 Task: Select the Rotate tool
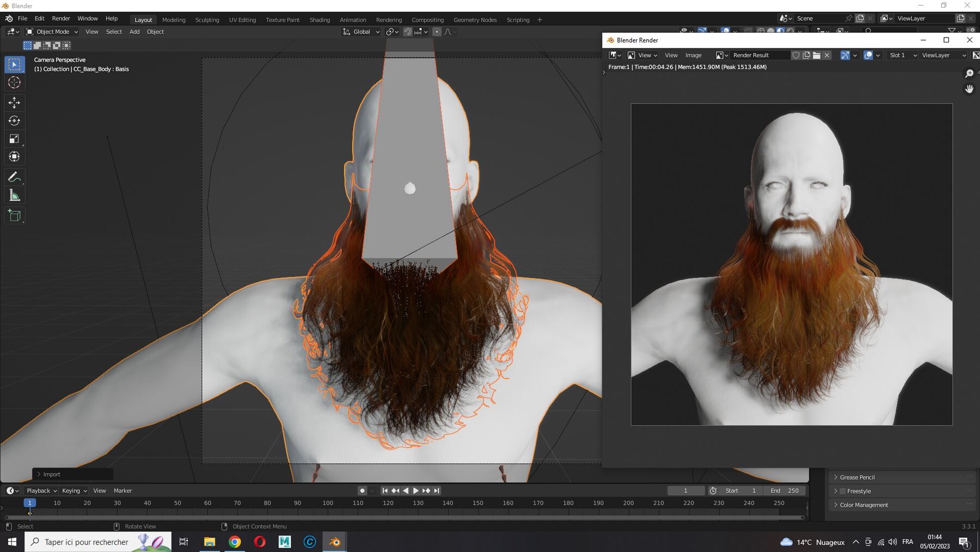(x=15, y=120)
